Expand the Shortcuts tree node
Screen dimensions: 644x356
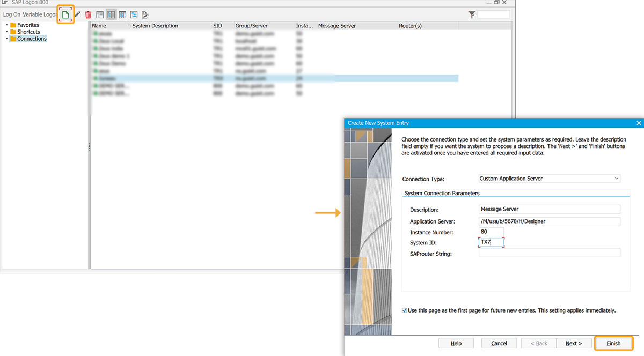pyautogui.click(x=6, y=32)
